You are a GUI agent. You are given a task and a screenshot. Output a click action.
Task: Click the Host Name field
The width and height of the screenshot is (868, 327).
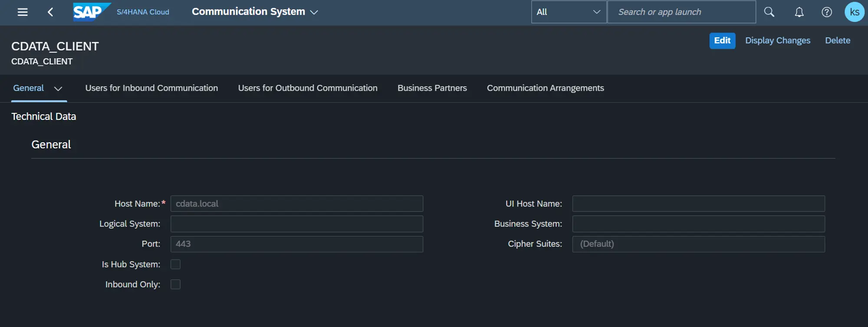point(297,204)
